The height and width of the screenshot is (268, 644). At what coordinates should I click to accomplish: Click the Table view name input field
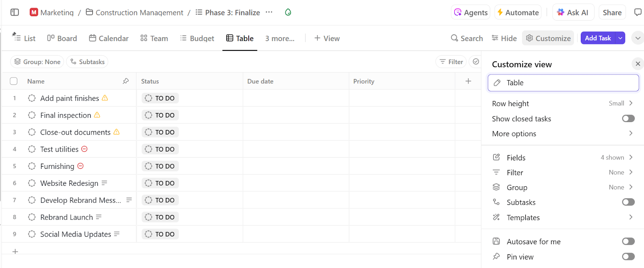[563, 83]
